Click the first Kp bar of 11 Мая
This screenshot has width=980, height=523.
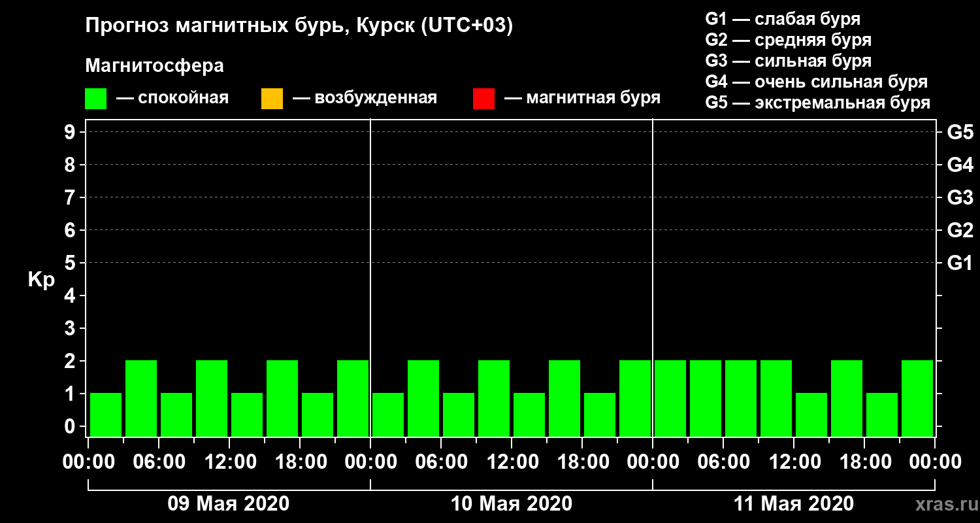click(x=670, y=398)
